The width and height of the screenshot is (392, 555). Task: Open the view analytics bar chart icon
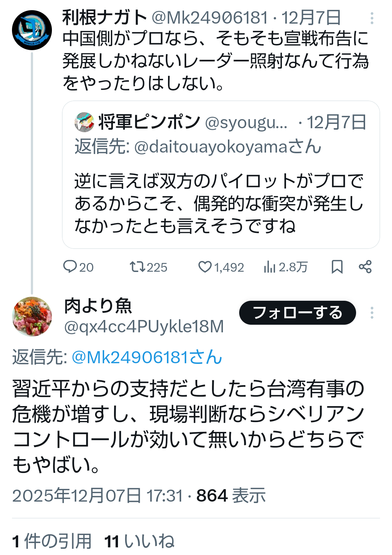click(x=270, y=267)
